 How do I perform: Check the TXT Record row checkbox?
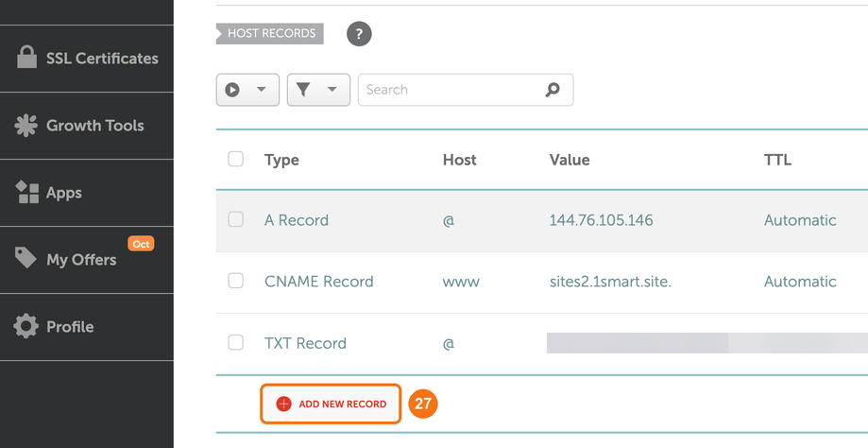[x=236, y=342]
